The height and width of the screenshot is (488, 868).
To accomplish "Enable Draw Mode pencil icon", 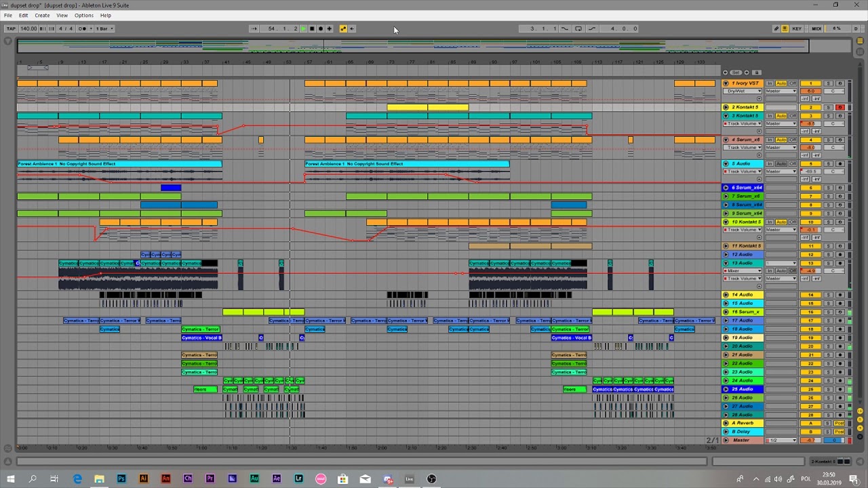I will click(776, 28).
